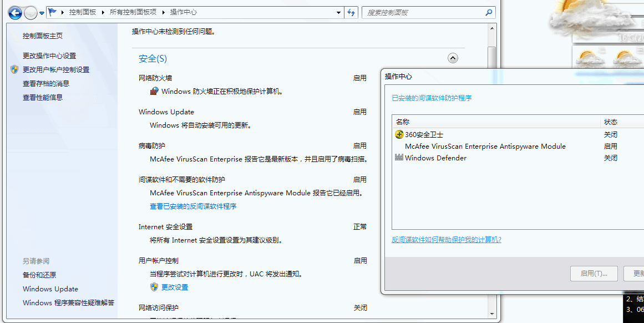Viewport: 644px width, 323px height.
Task: Open Windows Update link in sidebar
Action: (50, 289)
